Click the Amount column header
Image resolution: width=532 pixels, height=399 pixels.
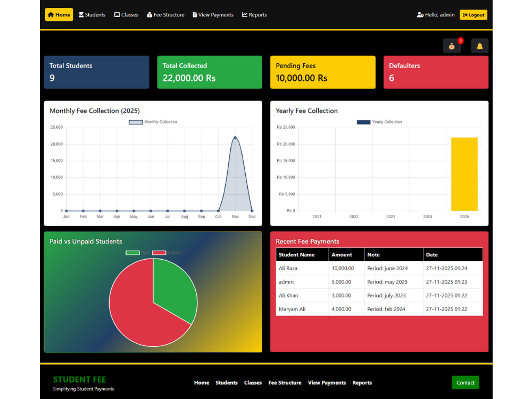(346, 255)
